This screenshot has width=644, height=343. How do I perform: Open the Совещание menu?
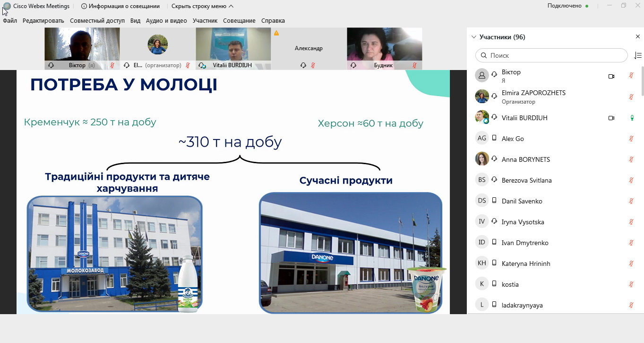pos(239,21)
